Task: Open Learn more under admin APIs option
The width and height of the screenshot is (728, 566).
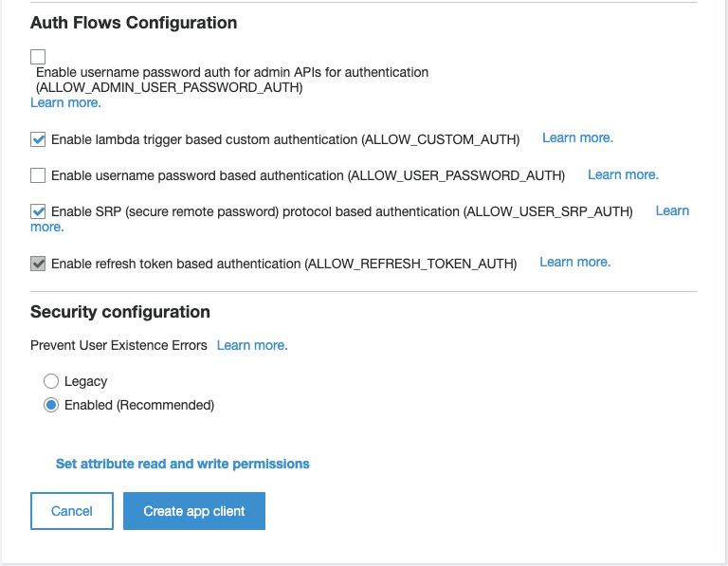Action: 65,102
